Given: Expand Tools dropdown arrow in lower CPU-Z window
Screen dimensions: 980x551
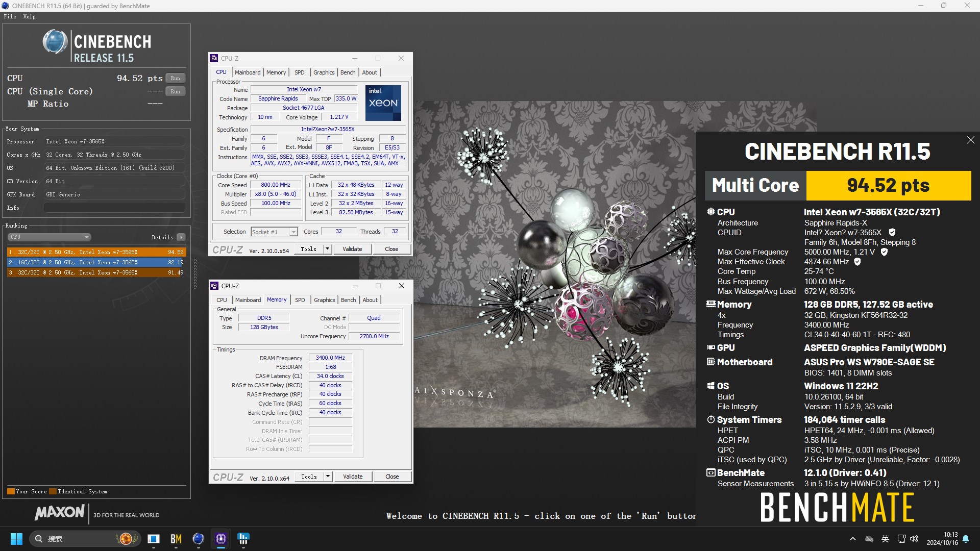Looking at the screenshot, I should pos(328,477).
